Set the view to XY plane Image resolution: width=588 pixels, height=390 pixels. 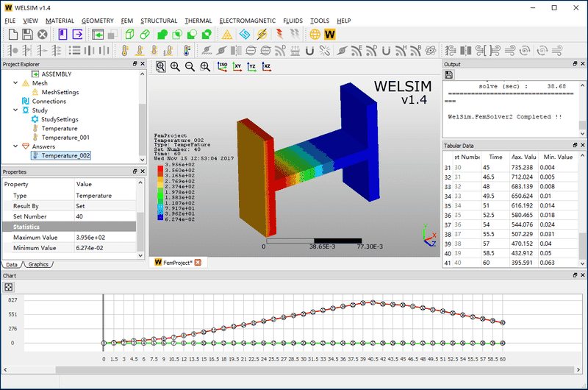[x=237, y=66]
